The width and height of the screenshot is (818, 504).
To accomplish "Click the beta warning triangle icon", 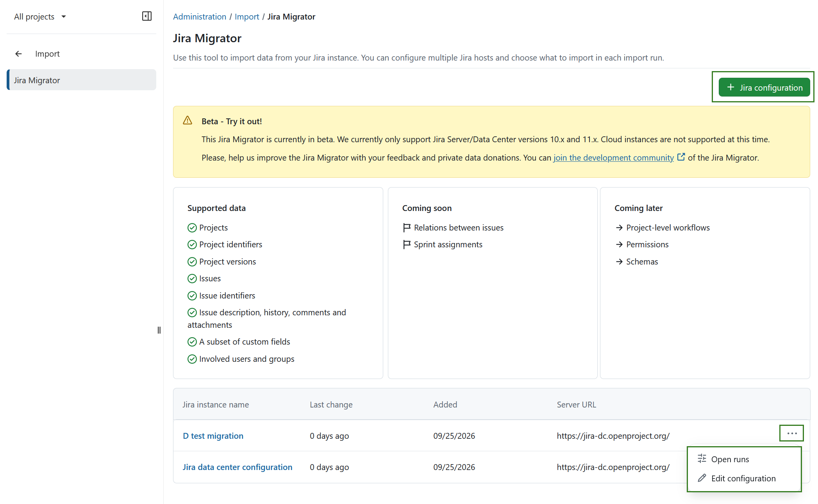I will pyautogui.click(x=188, y=120).
